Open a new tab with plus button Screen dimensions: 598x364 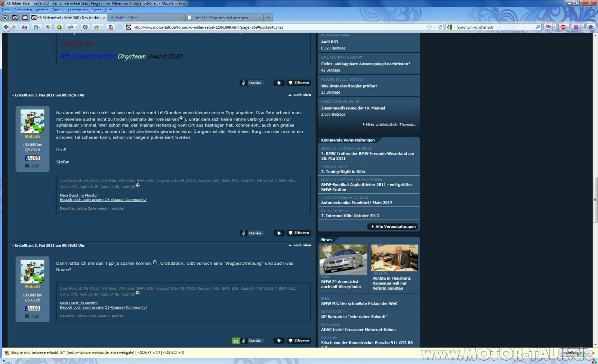(268, 18)
